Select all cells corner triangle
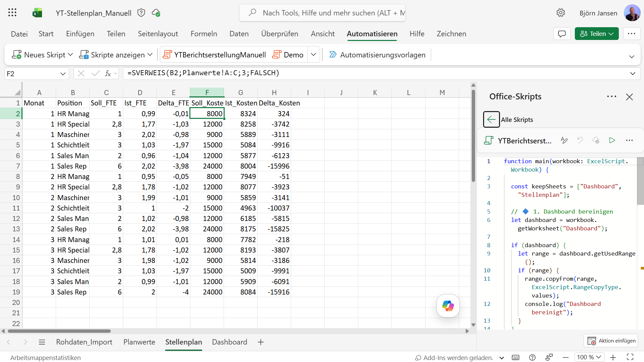Image resolution: width=644 pixels, height=362 pixels. [x=18, y=92]
